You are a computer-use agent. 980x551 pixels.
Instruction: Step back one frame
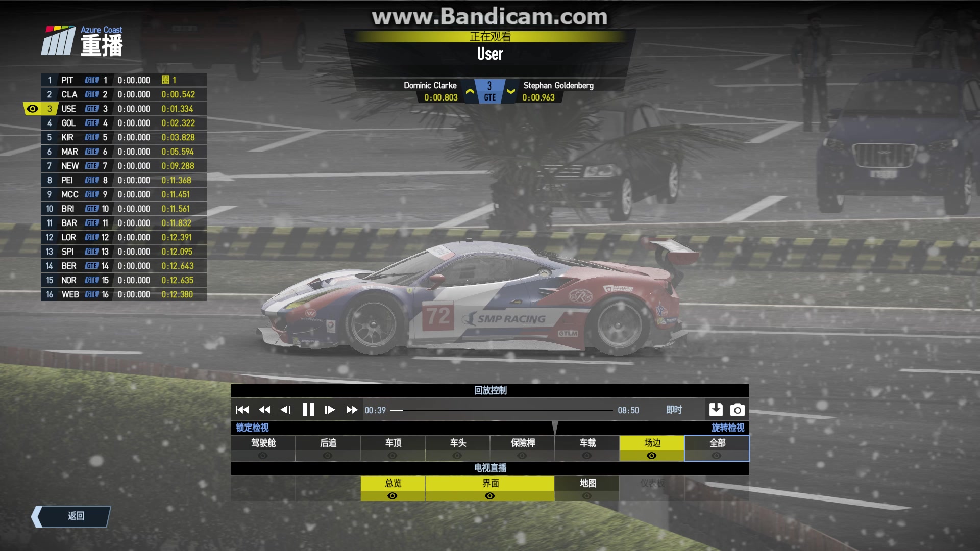pyautogui.click(x=286, y=410)
